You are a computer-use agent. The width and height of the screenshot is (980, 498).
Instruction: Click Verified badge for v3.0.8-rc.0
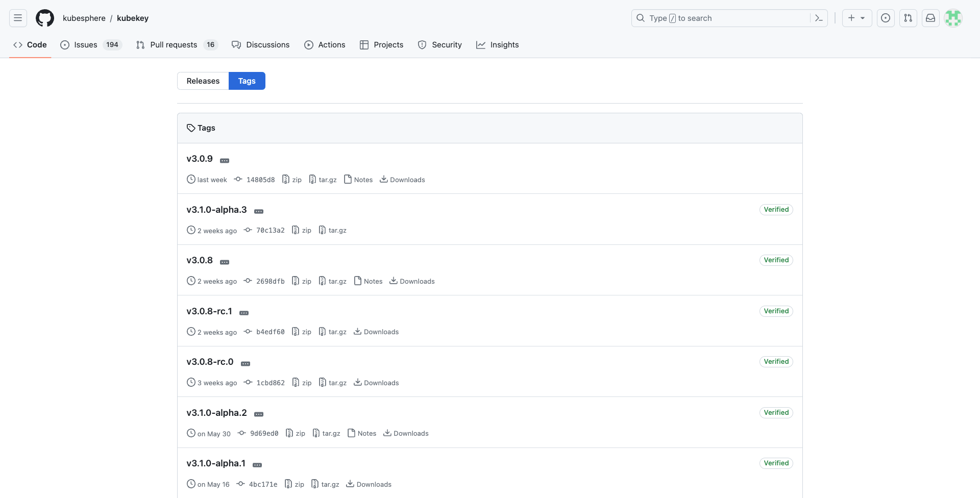(776, 362)
